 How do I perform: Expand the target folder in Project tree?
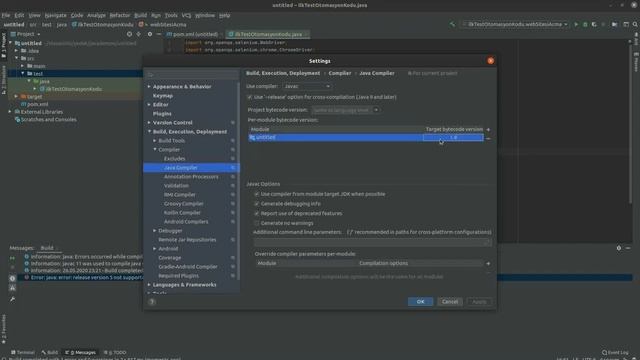[16, 97]
